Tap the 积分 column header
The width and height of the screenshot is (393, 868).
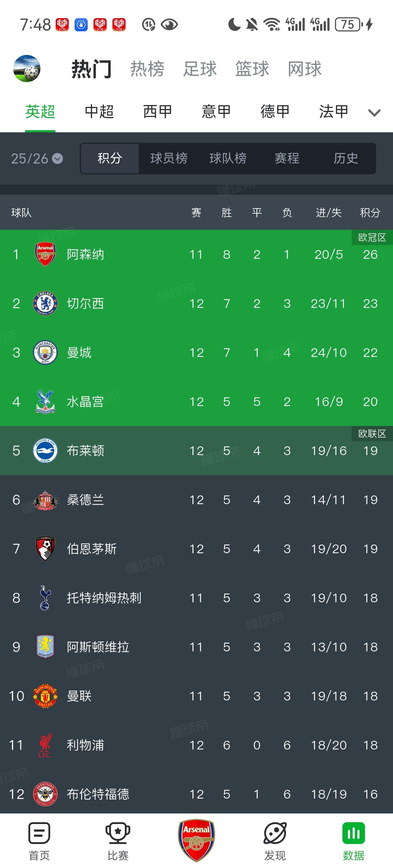(370, 213)
